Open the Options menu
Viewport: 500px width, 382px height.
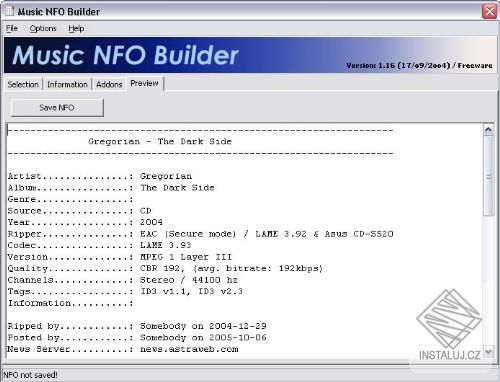(x=43, y=29)
